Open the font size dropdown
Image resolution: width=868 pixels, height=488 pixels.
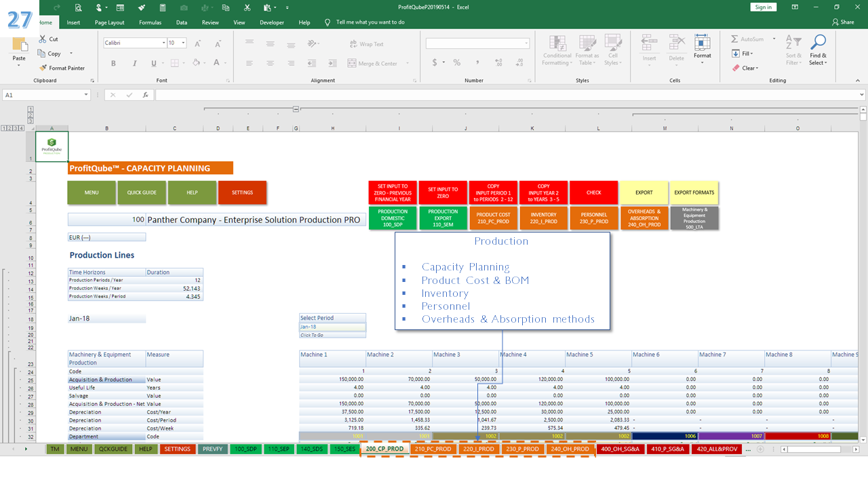click(x=183, y=43)
